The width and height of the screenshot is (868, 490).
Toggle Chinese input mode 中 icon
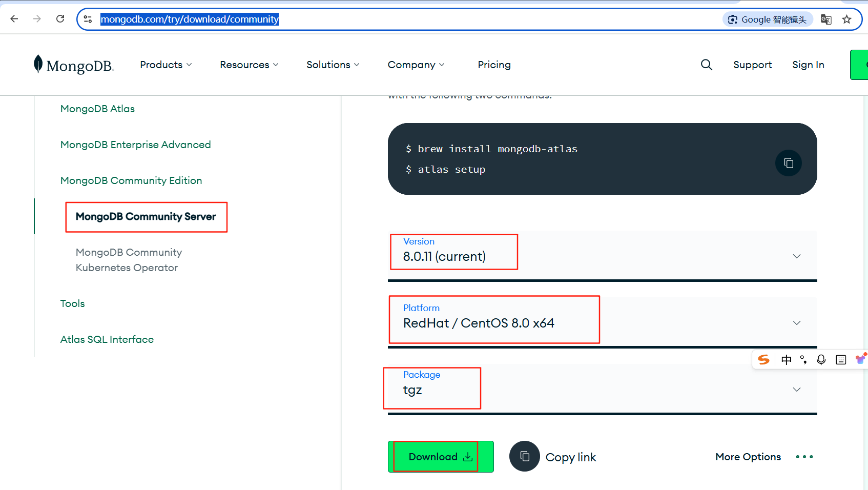pos(787,360)
